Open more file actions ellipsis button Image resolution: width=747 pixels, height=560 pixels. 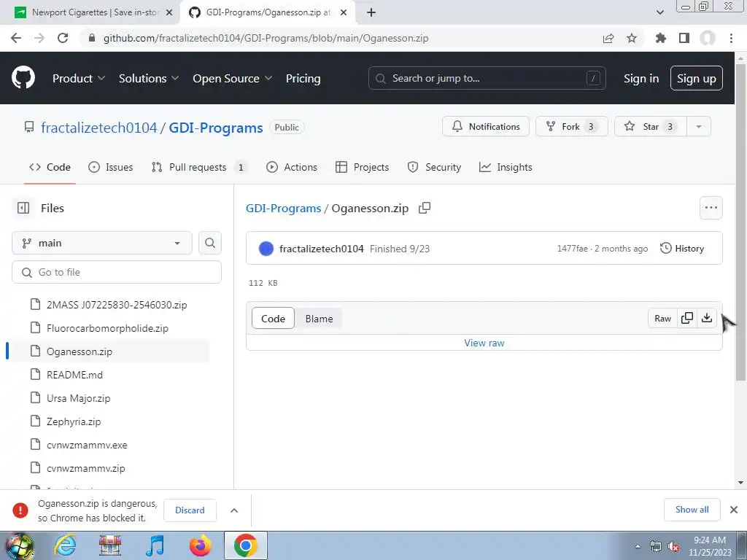(711, 208)
